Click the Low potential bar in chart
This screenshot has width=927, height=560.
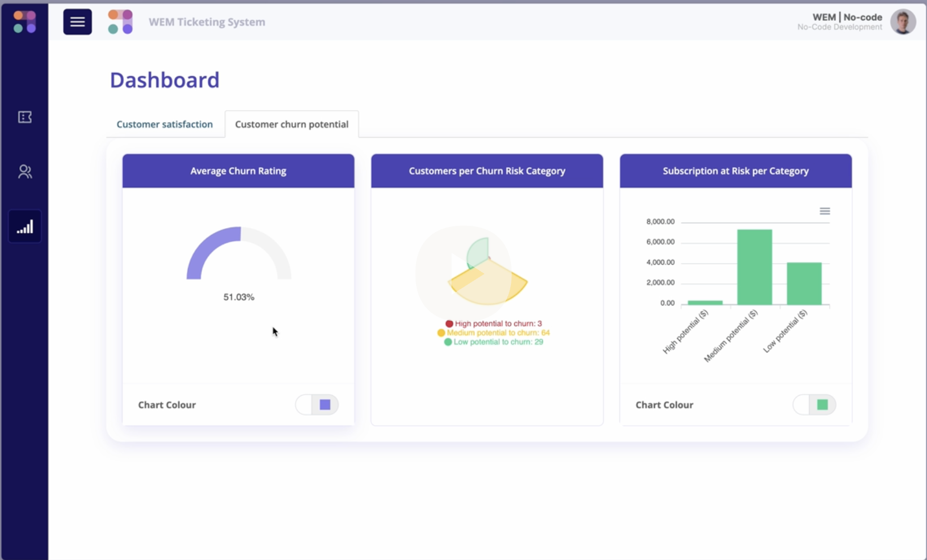point(804,283)
